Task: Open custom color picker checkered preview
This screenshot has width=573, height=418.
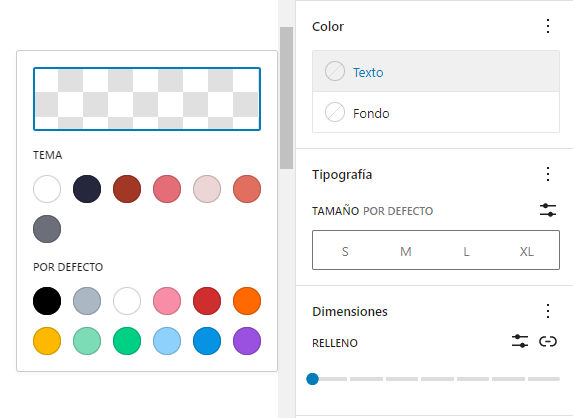Action: 147,99
